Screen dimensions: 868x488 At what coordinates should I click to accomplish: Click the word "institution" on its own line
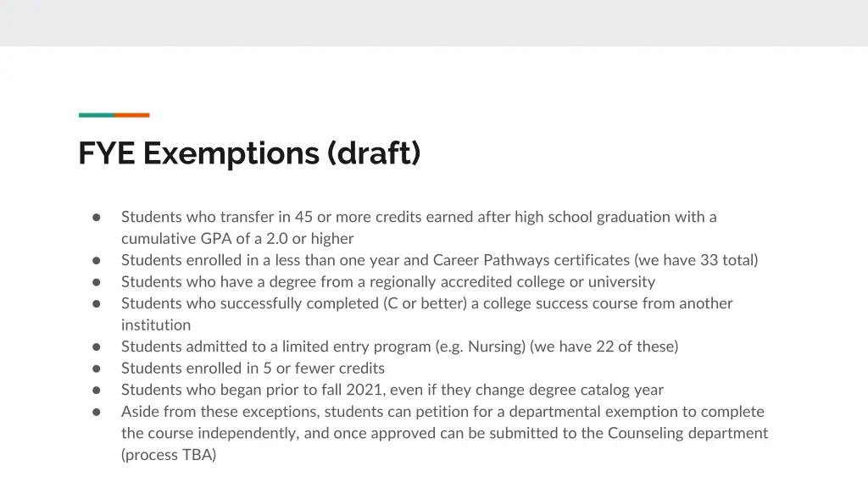click(x=156, y=325)
